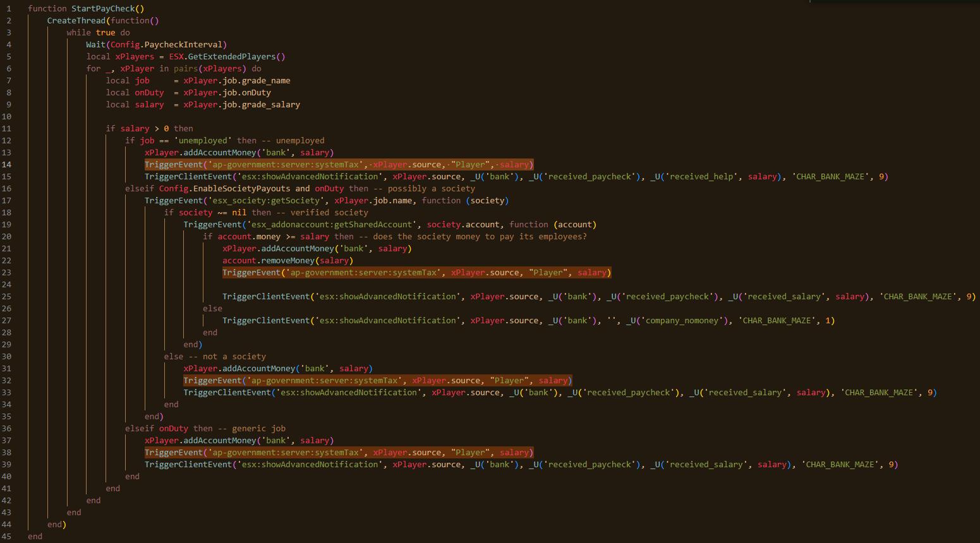Click the StartPayCheck function name on line 1
The width and height of the screenshot is (980, 543).
tap(103, 9)
